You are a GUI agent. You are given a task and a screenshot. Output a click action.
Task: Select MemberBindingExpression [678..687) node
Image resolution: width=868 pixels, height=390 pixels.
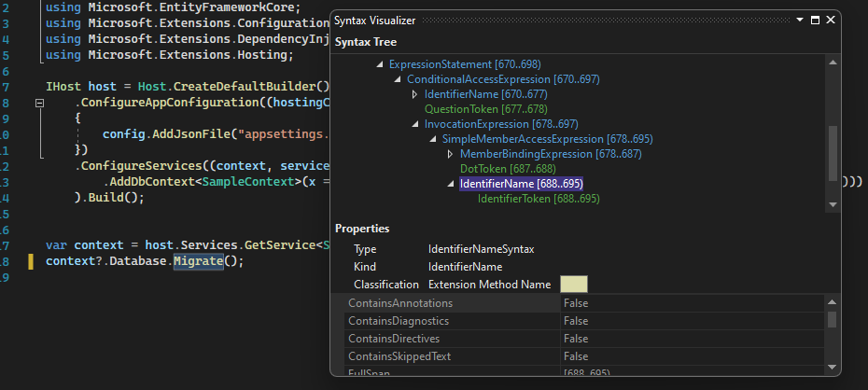[551, 154]
